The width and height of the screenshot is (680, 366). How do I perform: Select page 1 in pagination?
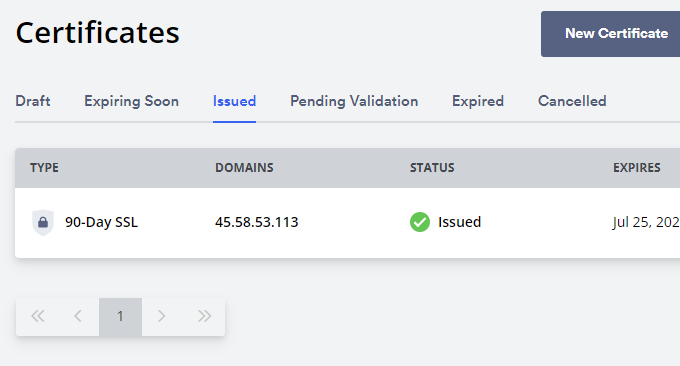coord(120,317)
